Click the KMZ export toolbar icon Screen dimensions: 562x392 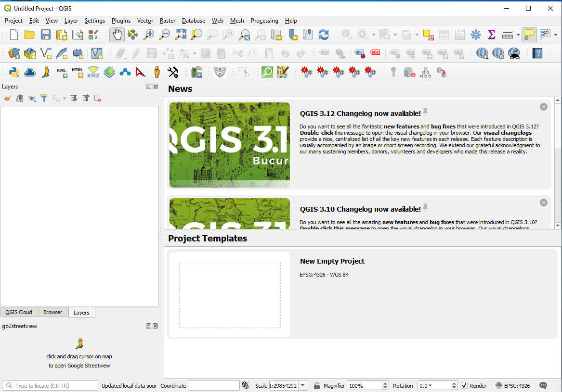(x=93, y=72)
